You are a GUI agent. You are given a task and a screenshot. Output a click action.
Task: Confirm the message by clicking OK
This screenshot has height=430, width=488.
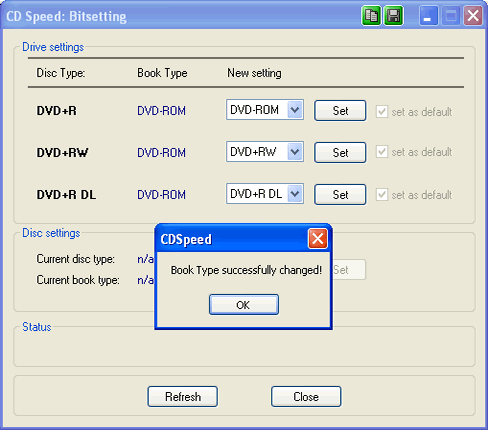pyautogui.click(x=244, y=305)
